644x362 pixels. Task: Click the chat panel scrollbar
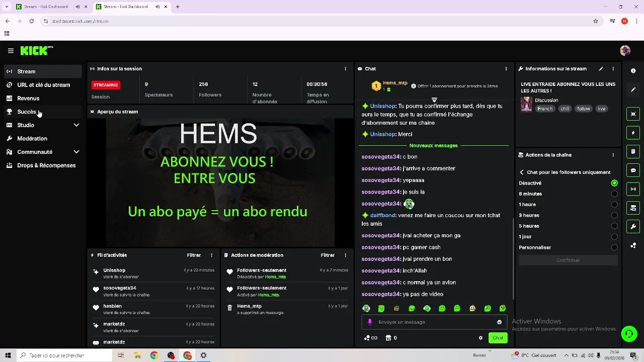click(x=513, y=259)
